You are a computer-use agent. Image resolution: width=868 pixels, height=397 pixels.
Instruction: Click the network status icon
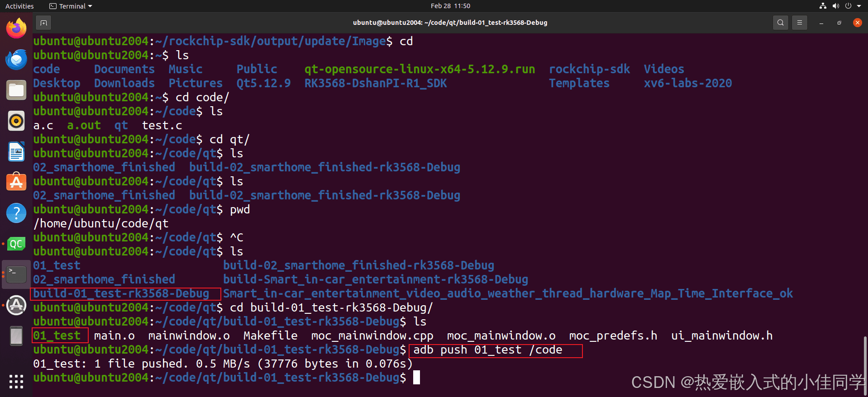(823, 6)
